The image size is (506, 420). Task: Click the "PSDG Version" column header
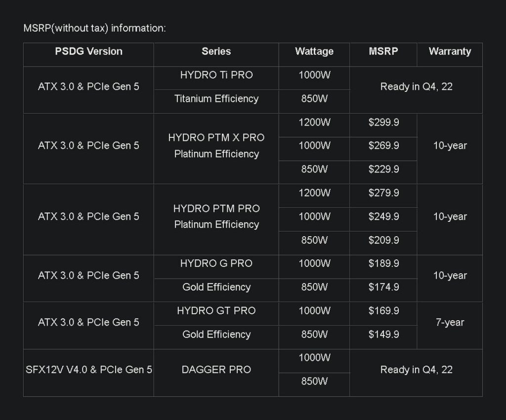click(x=88, y=51)
